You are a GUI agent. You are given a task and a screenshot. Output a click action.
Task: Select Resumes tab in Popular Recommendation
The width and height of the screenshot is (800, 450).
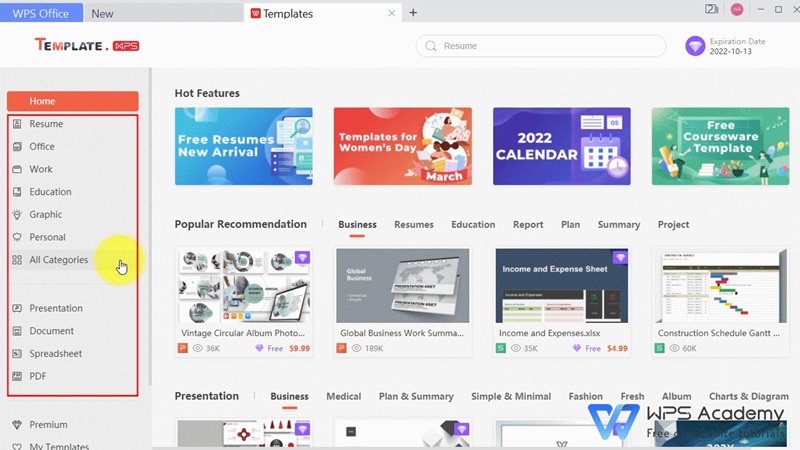(414, 224)
